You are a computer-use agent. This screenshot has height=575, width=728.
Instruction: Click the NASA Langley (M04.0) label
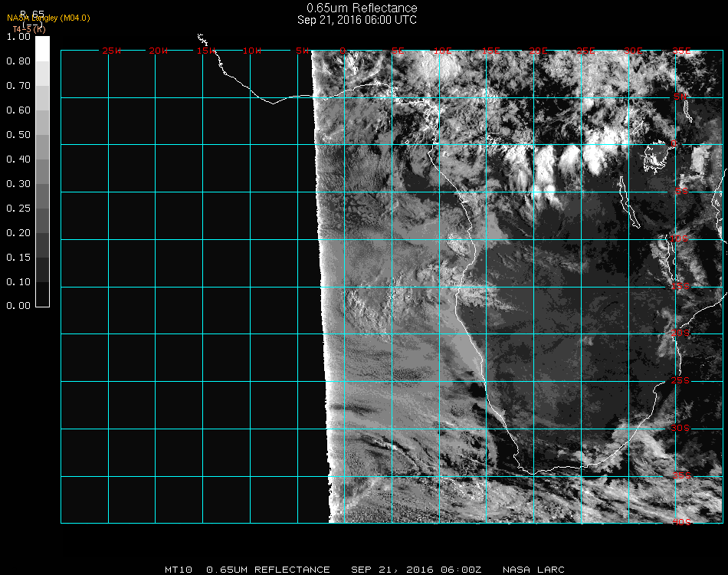point(48,18)
